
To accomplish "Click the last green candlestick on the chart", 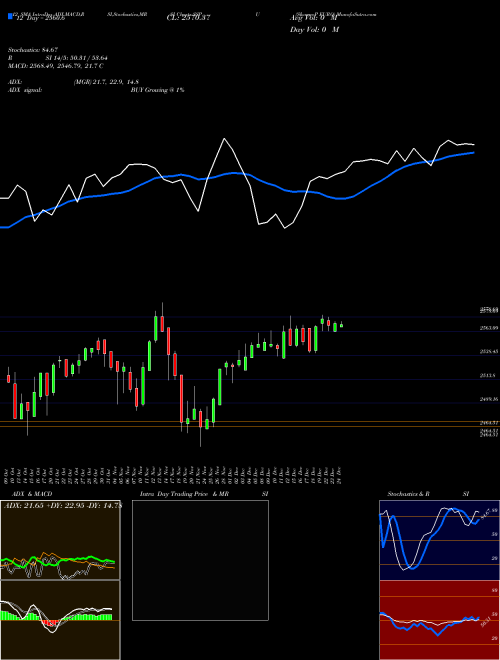I will click(341, 325).
